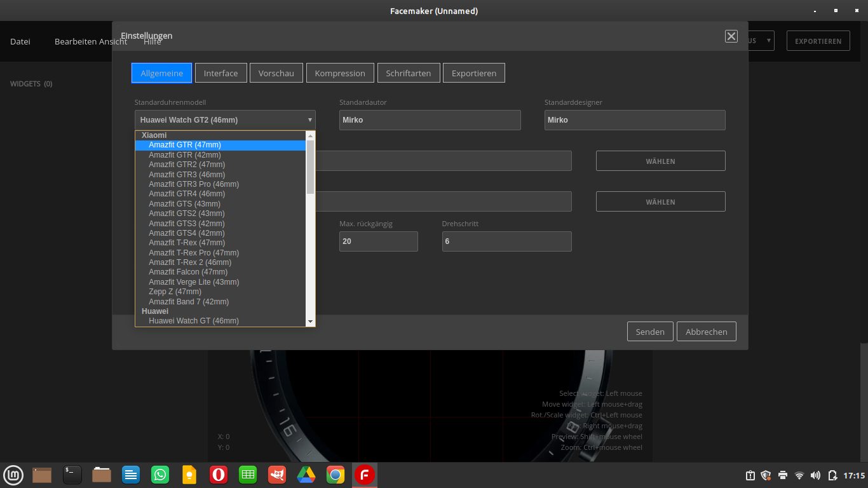Collapse the Standarduhrenmodell dropdown arrow
This screenshot has height=488, width=868.
[310, 120]
